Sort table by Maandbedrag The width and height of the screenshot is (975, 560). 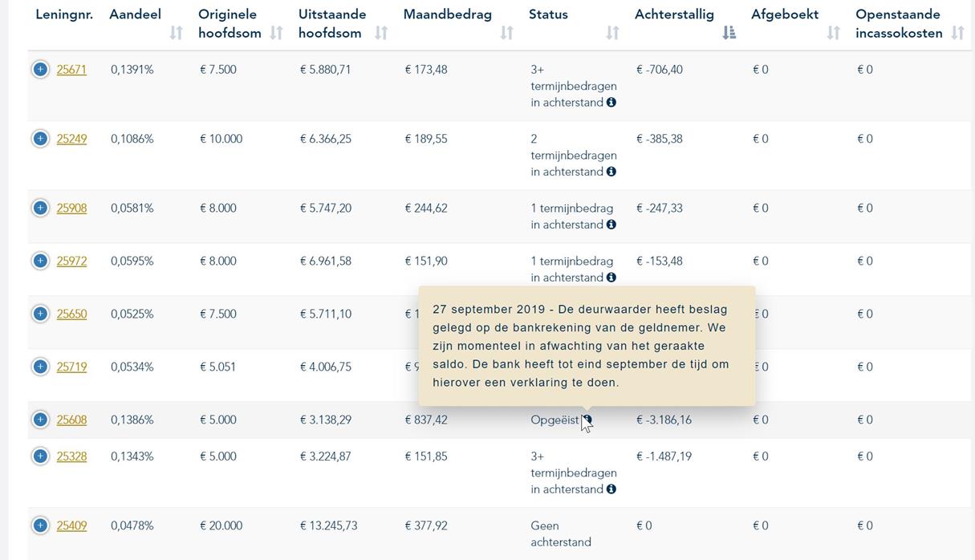pos(506,33)
